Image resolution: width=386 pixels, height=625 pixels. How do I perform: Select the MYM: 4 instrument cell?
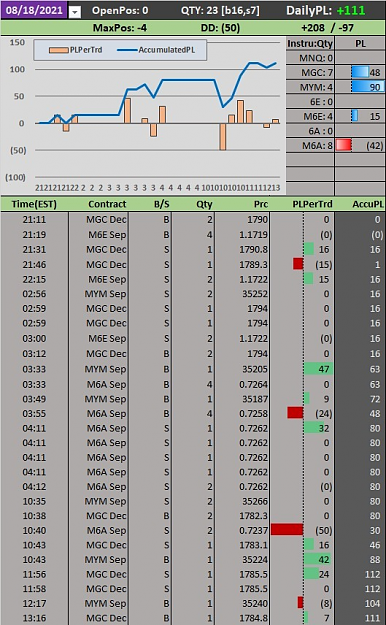[310, 87]
